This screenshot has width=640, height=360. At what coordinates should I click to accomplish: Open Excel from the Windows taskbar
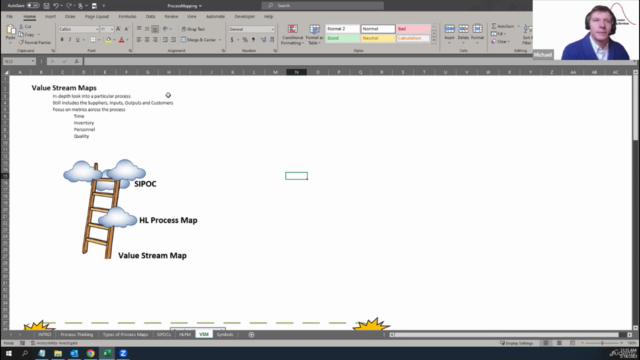coord(107,353)
